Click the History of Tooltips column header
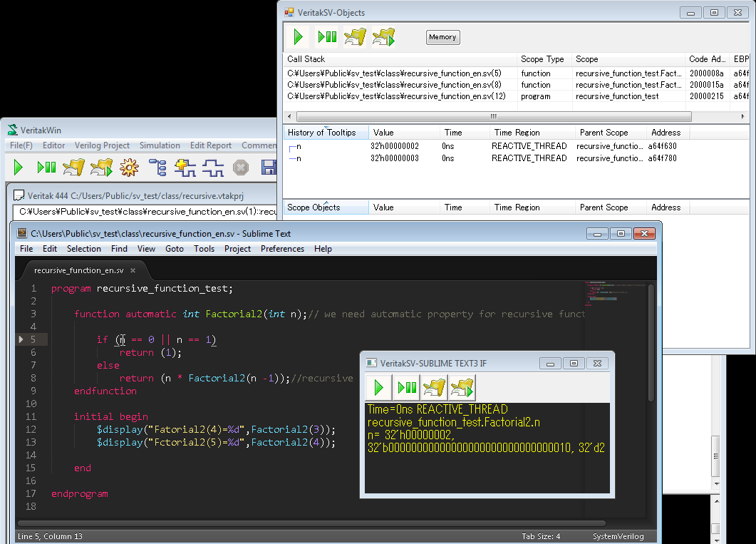The height and width of the screenshot is (544, 756). click(x=326, y=133)
